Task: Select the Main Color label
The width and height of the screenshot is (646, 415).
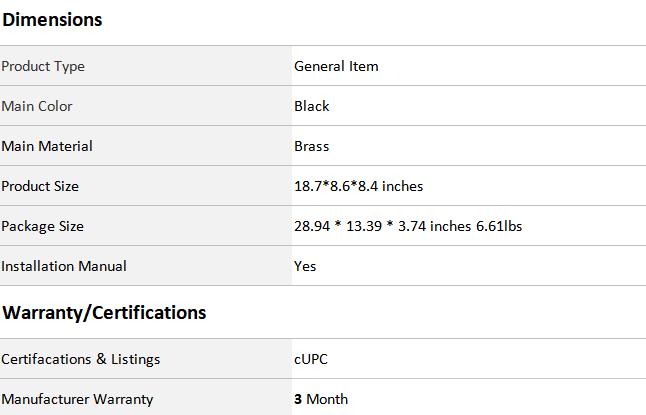Action: (37, 106)
